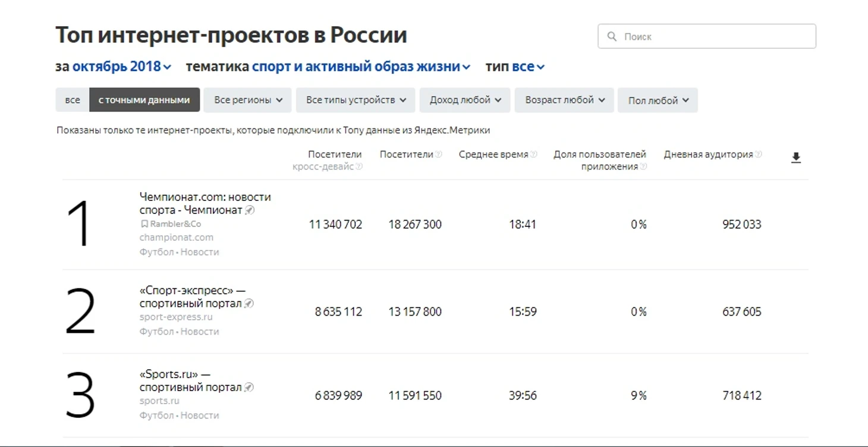Select the 'все' data toggle

tap(73, 100)
